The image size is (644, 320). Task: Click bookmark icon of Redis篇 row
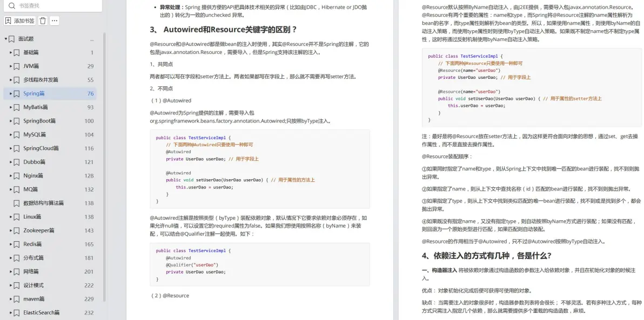pyautogui.click(x=16, y=244)
